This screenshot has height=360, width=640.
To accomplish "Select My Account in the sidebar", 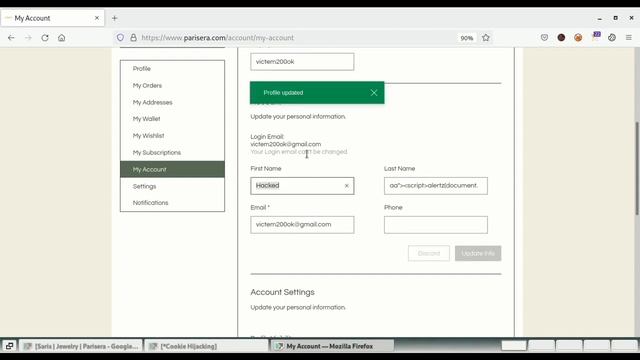I will click(172, 169).
